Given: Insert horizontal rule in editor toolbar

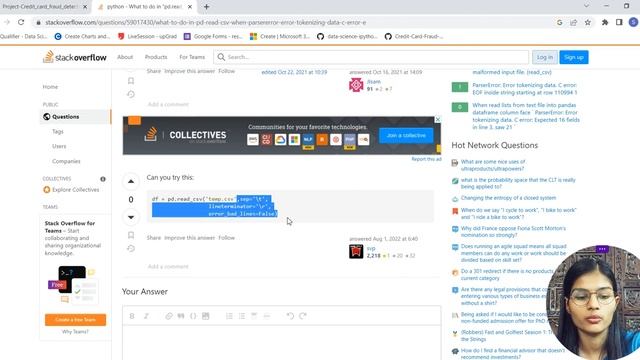Looking at the screenshot, I should tap(267, 316).
